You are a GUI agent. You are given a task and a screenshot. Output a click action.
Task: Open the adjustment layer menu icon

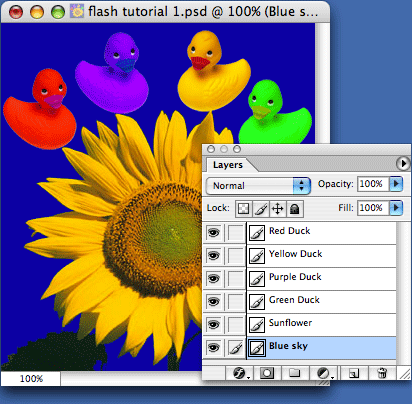click(324, 373)
